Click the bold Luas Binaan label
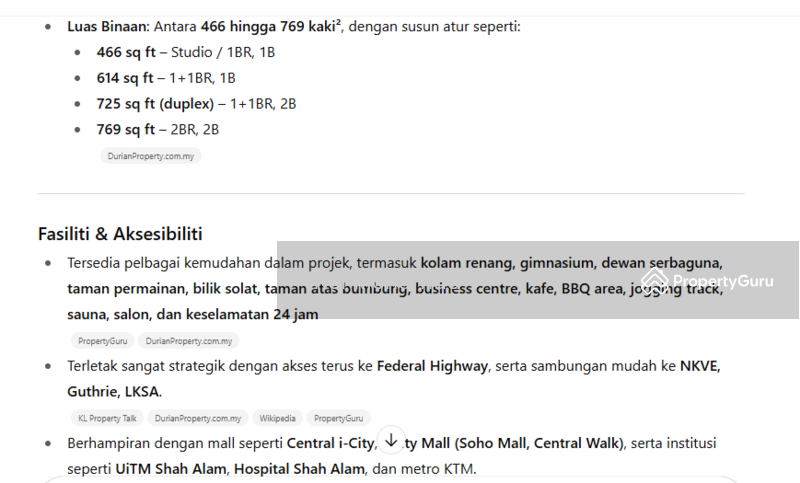Screen dimensions: 800x483 pyautogui.click(x=108, y=26)
